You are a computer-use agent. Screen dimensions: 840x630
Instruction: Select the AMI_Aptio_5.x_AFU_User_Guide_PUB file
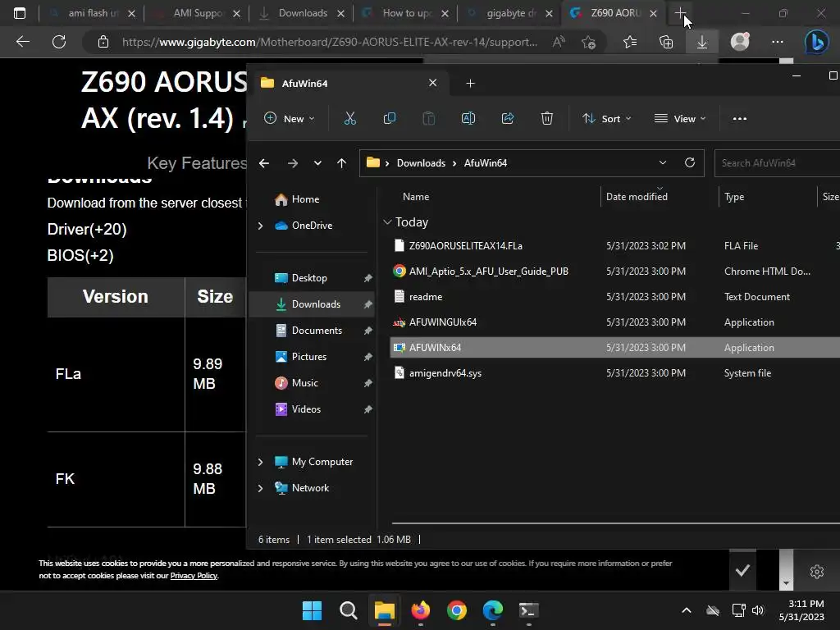pyautogui.click(x=489, y=271)
